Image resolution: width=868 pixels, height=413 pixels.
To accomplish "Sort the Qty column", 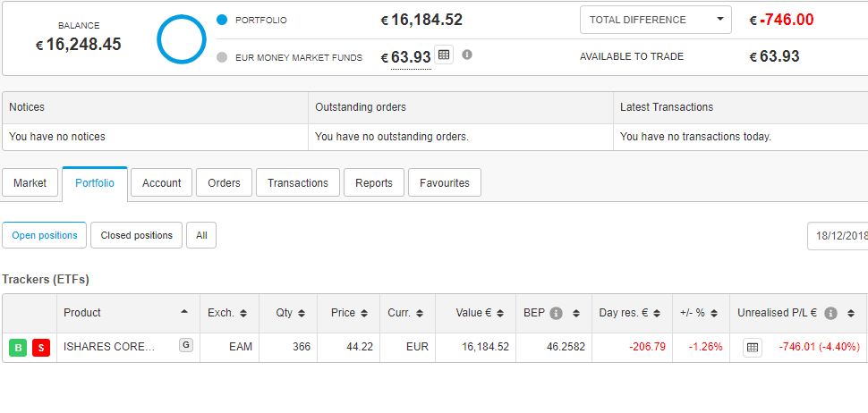I will point(302,314).
